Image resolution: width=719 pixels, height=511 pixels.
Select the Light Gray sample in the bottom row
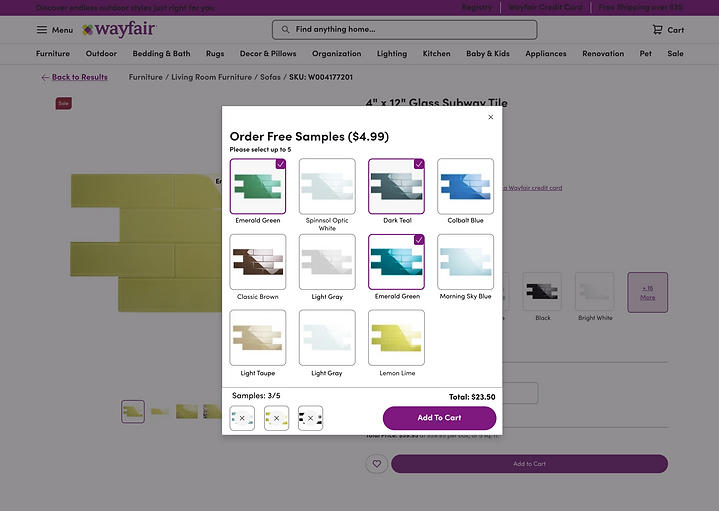(x=327, y=338)
